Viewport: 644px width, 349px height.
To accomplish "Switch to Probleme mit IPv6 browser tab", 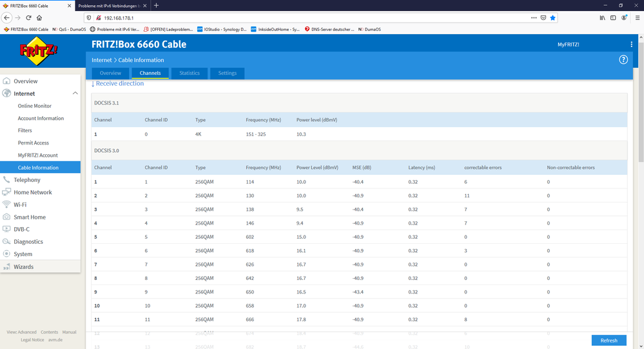I will [112, 6].
